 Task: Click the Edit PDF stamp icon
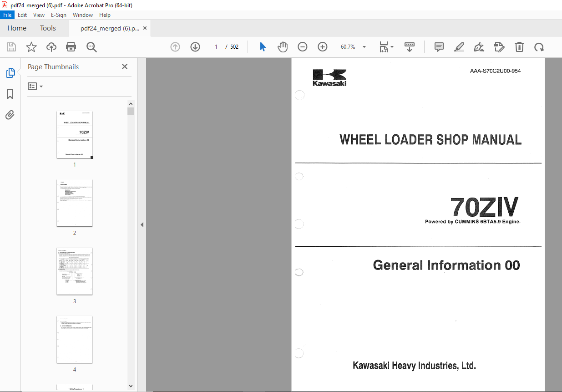click(x=499, y=47)
